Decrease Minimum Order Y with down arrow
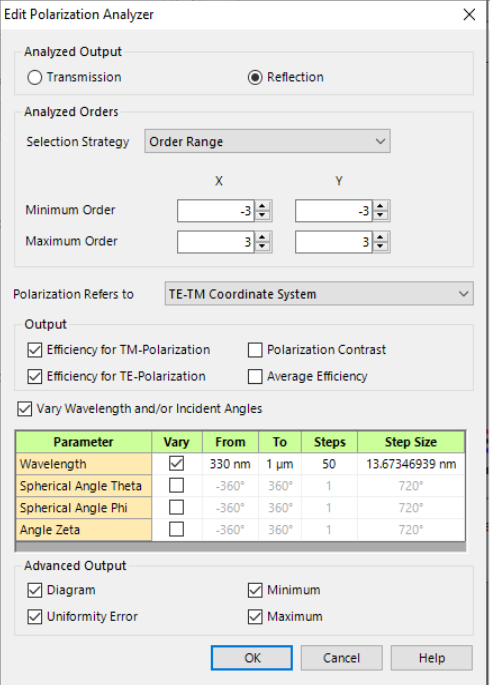The image size is (490, 686). 380,216
